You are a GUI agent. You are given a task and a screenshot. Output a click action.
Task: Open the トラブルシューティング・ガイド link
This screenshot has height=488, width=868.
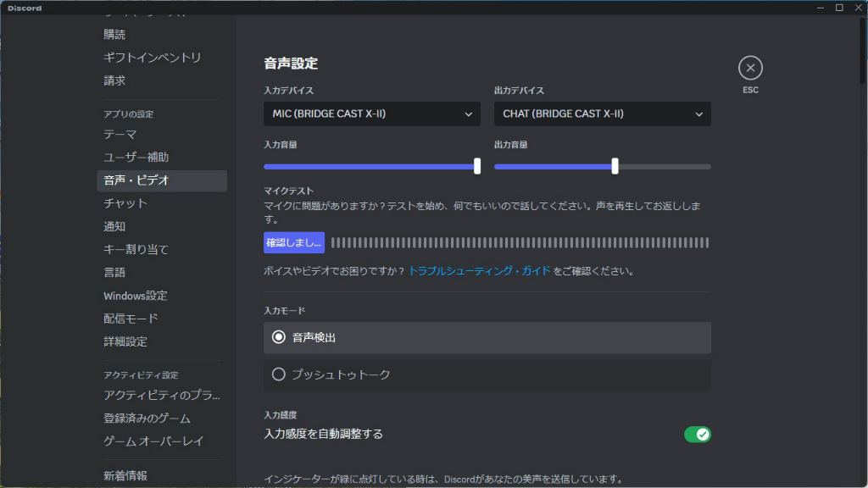point(480,271)
